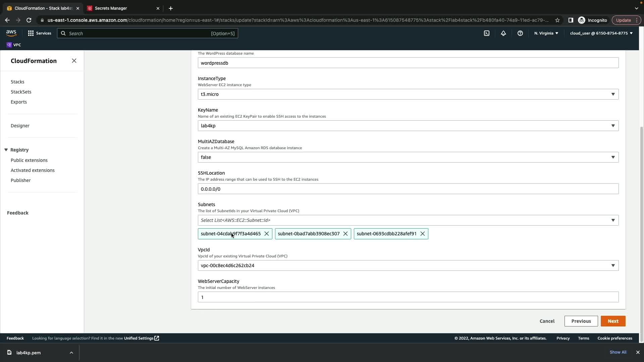Open Stacks in the sidebar navigation
This screenshot has height=362, width=644.
point(17,82)
